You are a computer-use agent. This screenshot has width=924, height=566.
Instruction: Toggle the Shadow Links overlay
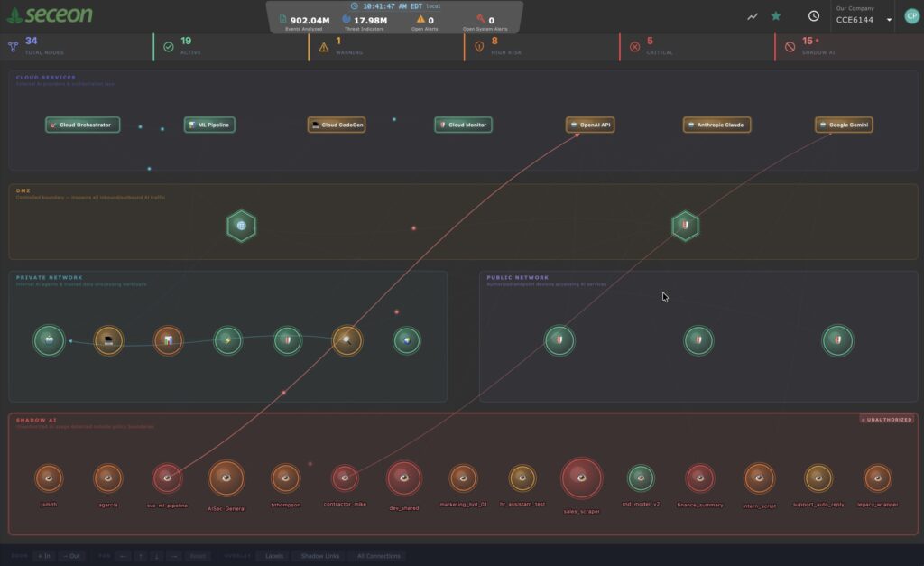pyautogui.click(x=320, y=556)
